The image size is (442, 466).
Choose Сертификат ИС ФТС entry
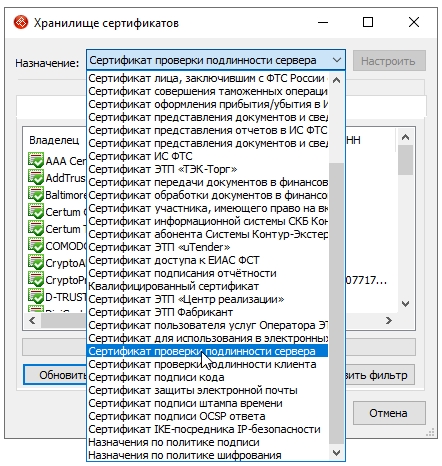click(140, 156)
